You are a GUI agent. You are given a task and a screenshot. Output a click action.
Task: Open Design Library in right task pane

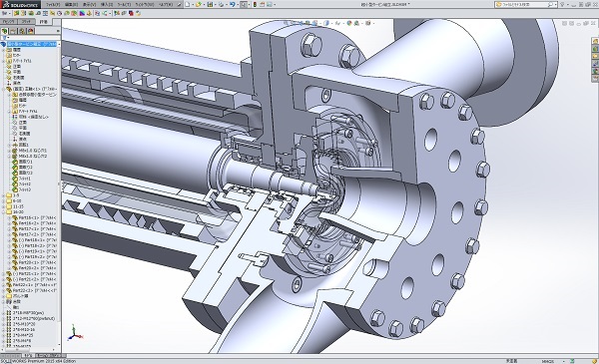[595, 49]
